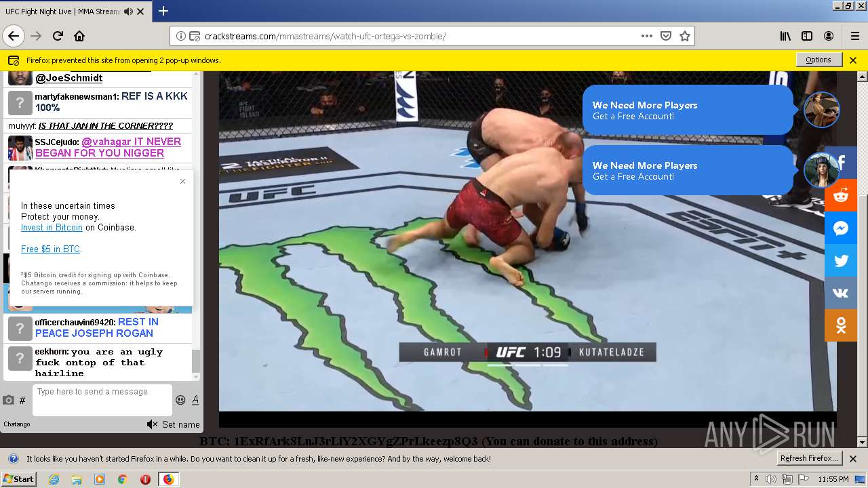
Task: Toggle the sidebar view
Action: pos(807,36)
